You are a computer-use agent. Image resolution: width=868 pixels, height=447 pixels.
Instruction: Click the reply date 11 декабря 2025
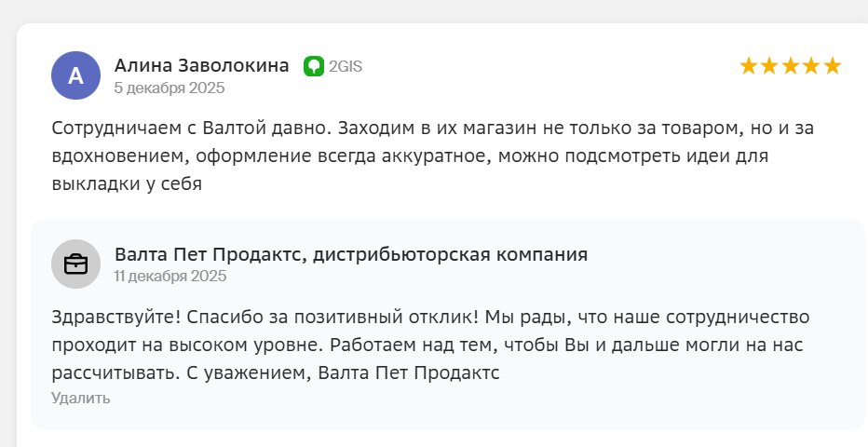(x=170, y=277)
